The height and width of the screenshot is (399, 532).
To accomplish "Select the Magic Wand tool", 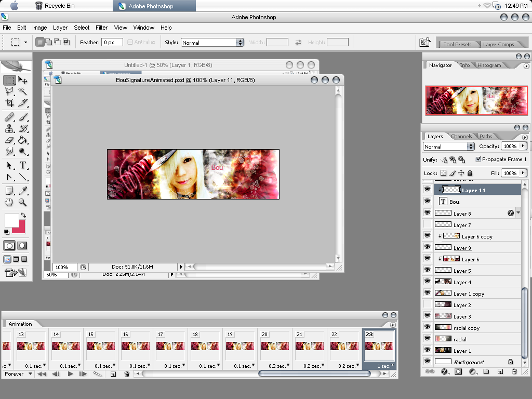I will 23,91.
